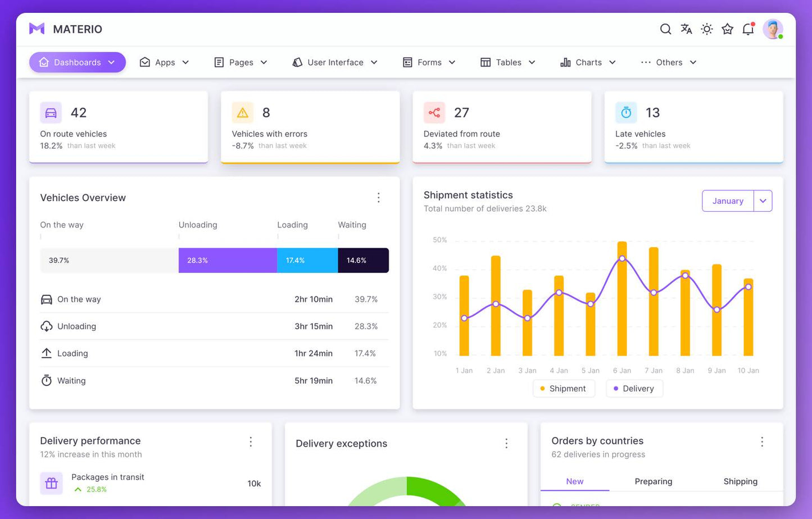Image resolution: width=812 pixels, height=519 pixels.
Task: Click the delivery line point at 8 Jan
Action: (x=685, y=275)
